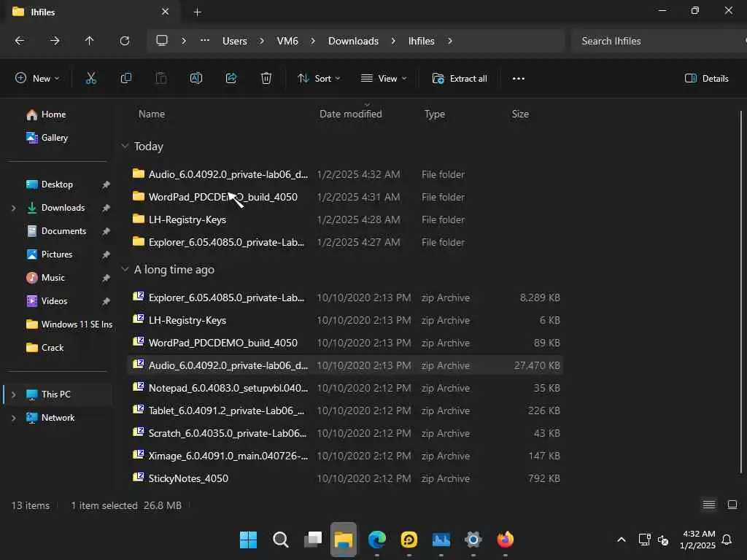Click the Search lhfiles box
747x560 pixels.
[x=657, y=41]
